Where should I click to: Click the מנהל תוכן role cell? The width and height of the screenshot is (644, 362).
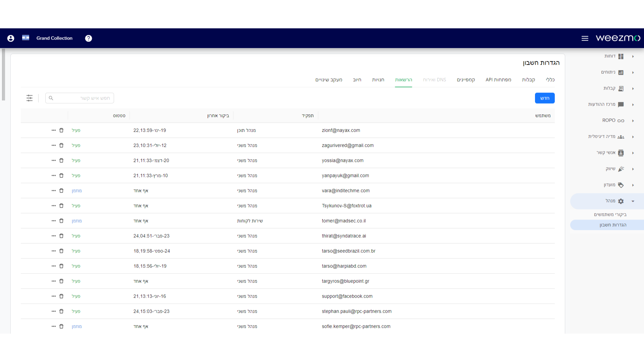(247, 130)
